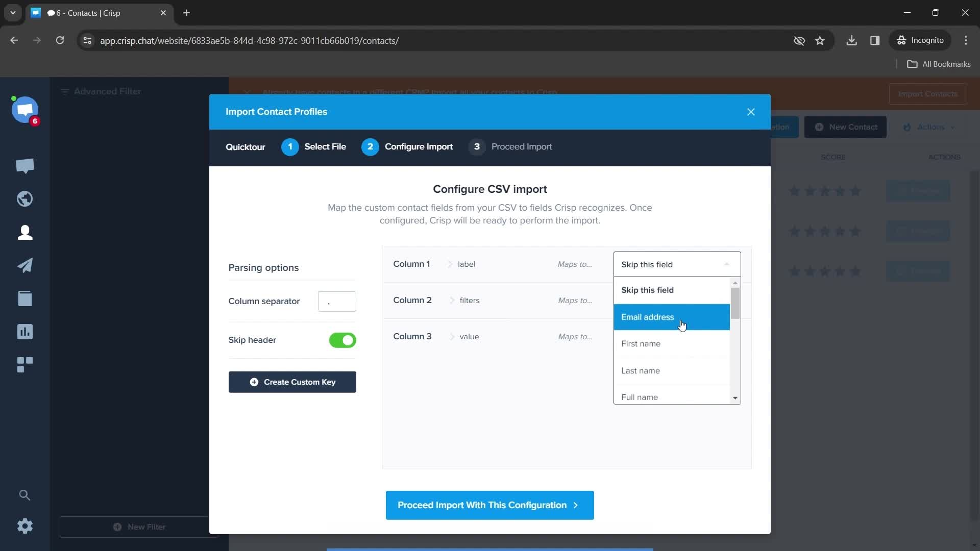Click the Contacts icon in sidebar
Screen dimensions: 980x551
25,232
